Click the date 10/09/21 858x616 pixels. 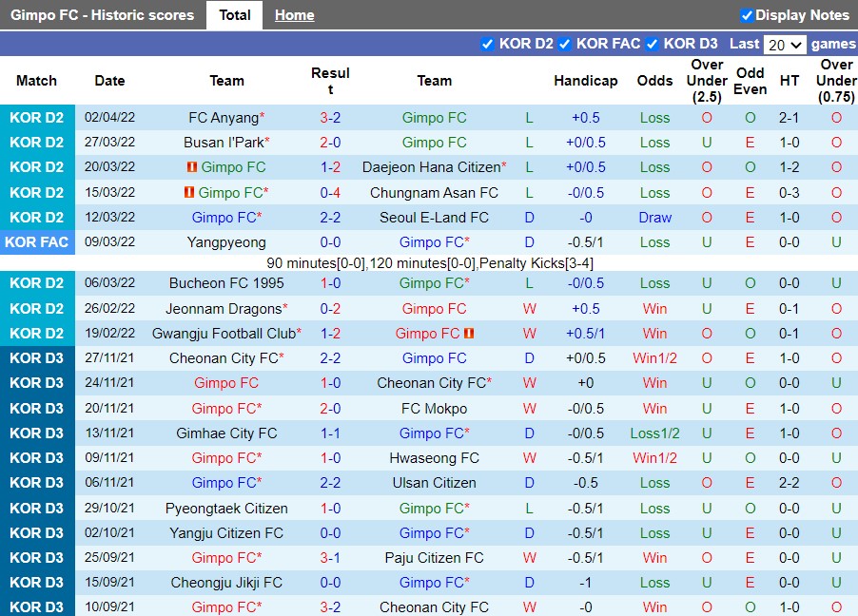(x=109, y=606)
